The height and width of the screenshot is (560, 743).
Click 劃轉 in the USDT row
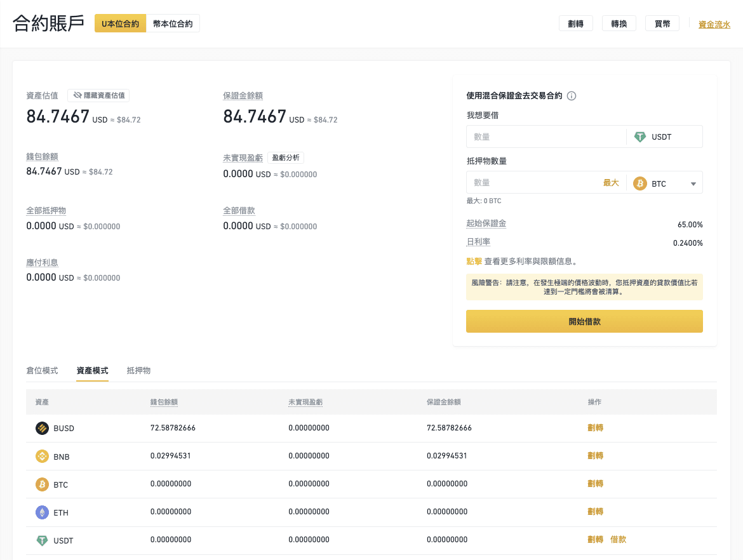coord(595,540)
